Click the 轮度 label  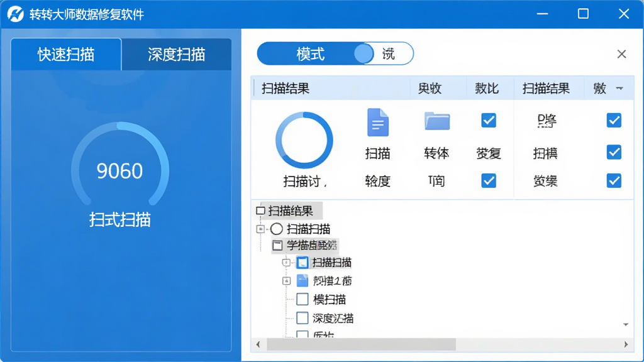377,181
